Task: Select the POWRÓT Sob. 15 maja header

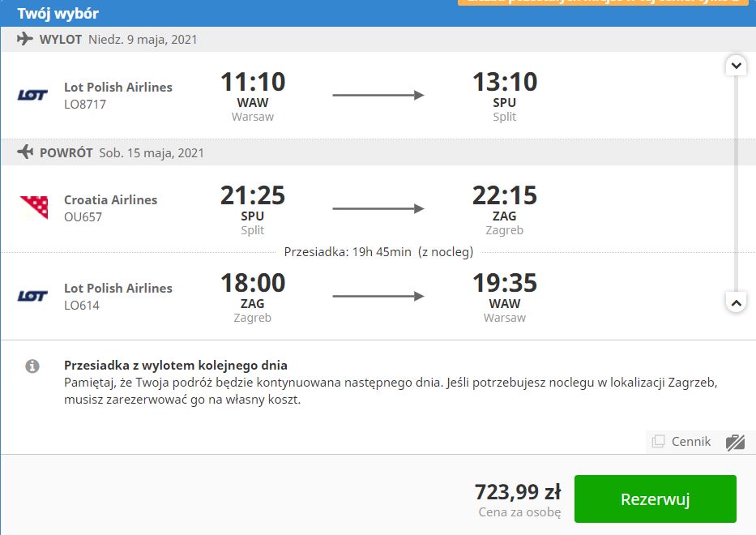Action: [122, 153]
